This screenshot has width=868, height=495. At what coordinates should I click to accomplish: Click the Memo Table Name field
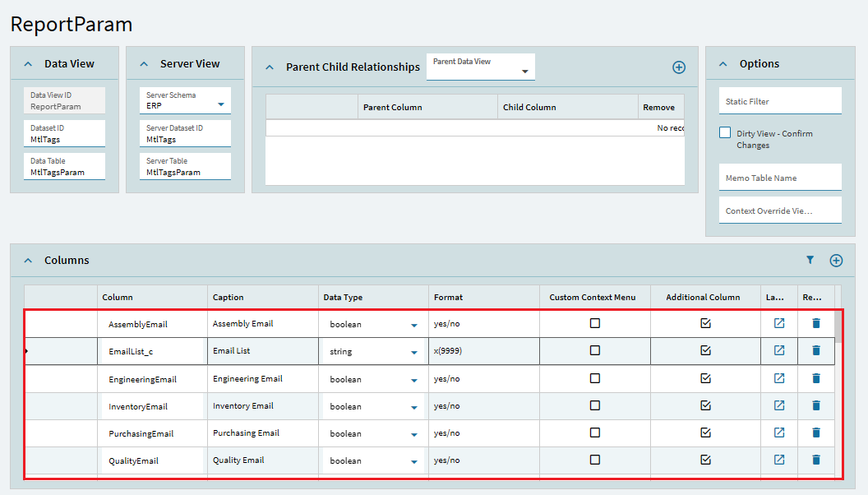click(780, 177)
